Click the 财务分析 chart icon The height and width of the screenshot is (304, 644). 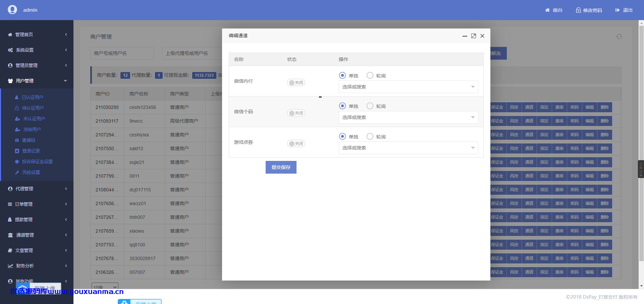tap(10, 266)
